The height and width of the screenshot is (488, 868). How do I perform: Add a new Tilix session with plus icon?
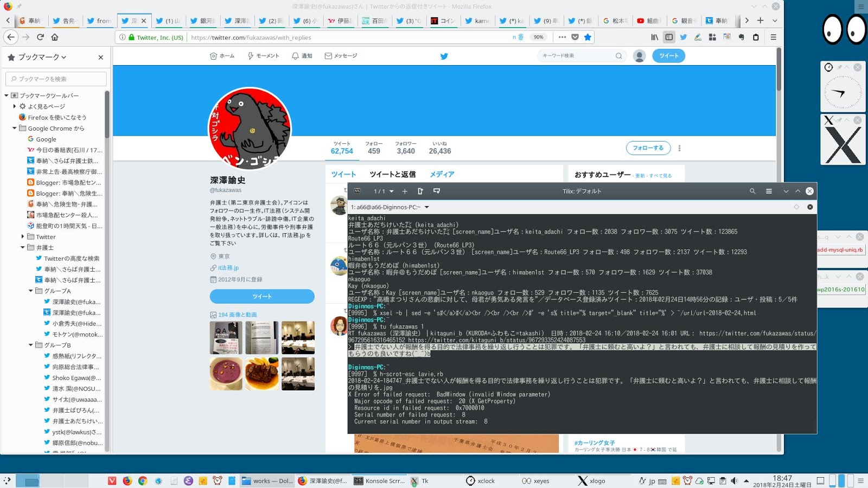[x=404, y=191]
